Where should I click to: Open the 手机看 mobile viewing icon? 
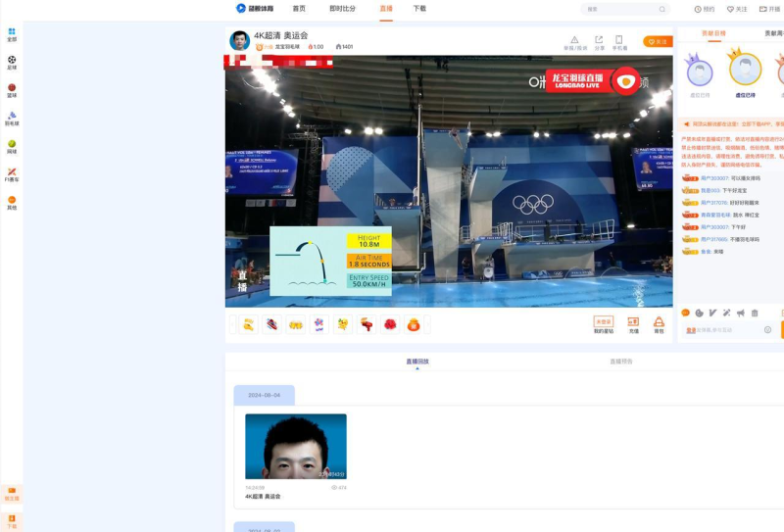(x=619, y=42)
